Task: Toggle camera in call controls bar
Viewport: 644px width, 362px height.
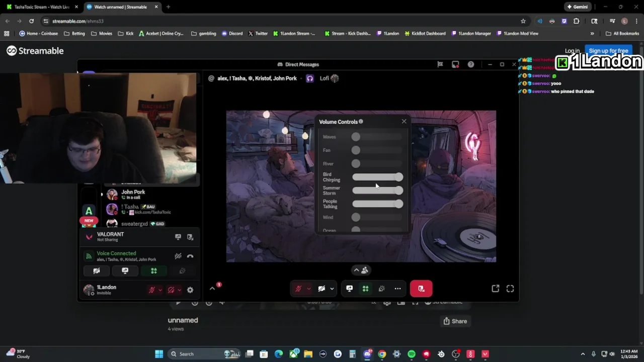Action: pyautogui.click(x=321, y=289)
